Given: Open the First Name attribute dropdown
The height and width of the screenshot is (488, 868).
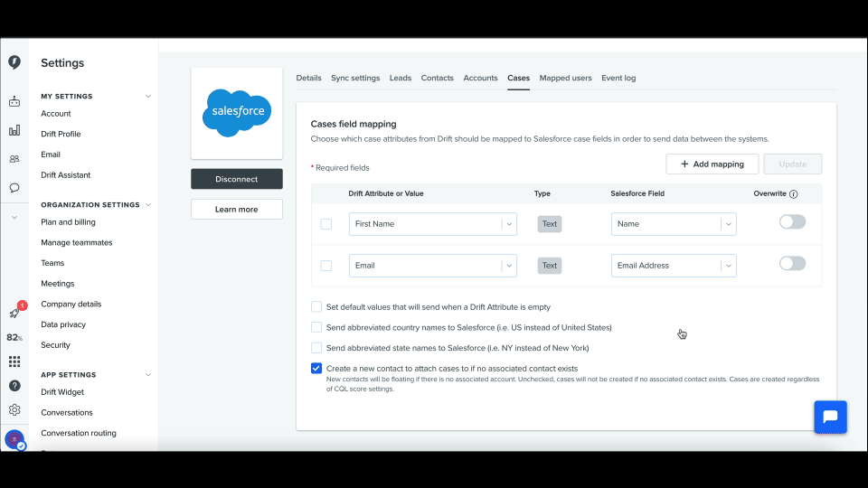Looking at the screenshot, I should point(433,224).
